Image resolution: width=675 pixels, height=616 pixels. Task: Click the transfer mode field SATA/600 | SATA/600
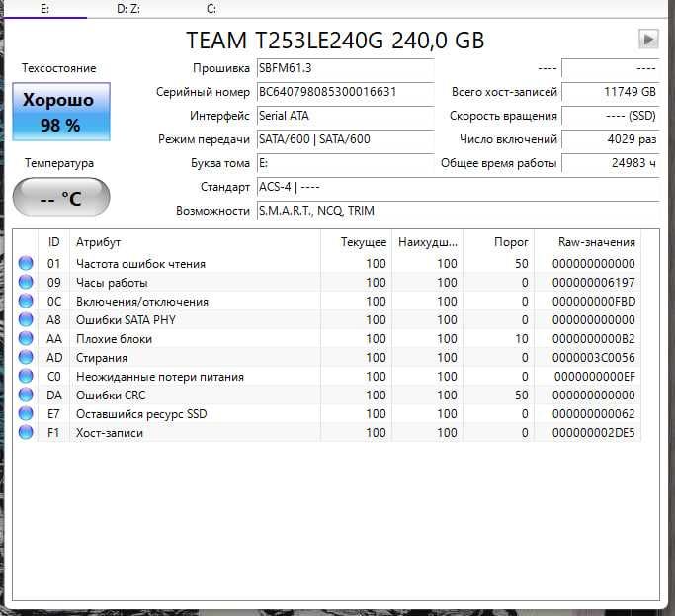tap(346, 139)
